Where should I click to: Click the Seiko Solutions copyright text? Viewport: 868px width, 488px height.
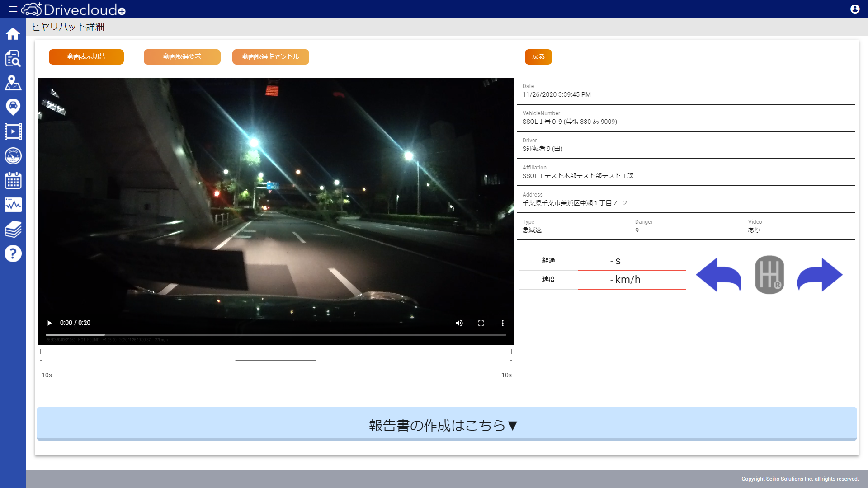800,479
